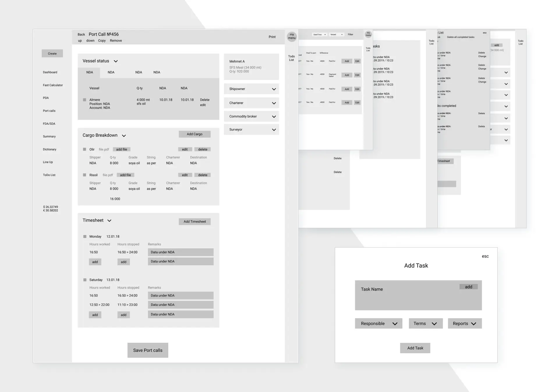Close Add Task dialog with esc
This screenshot has width=559, height=392.
[x=485, y=256]
